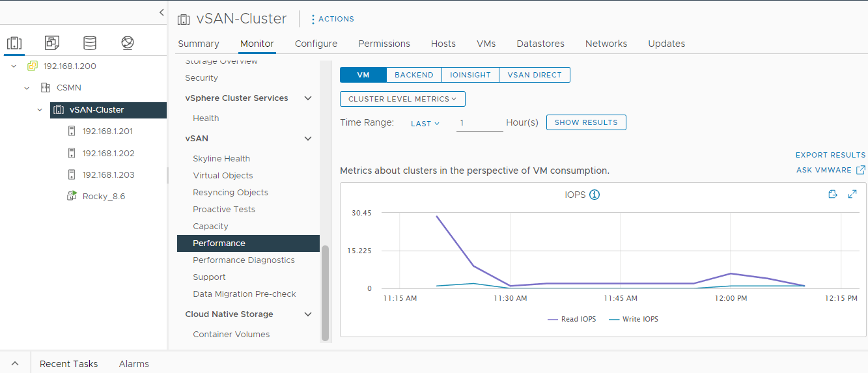Open Virtual Objects under vSAN
Image resolution: width=868 pixels, height=373 pixels.
223,176
